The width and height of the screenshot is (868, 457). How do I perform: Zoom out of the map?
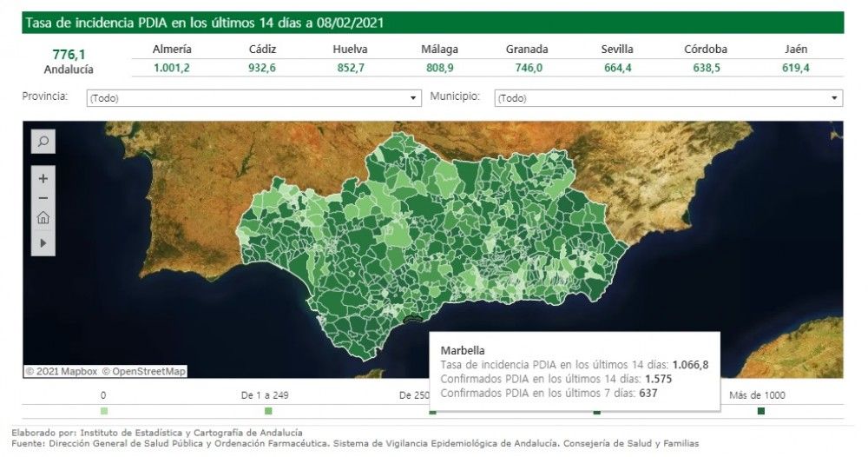point(43,198)
